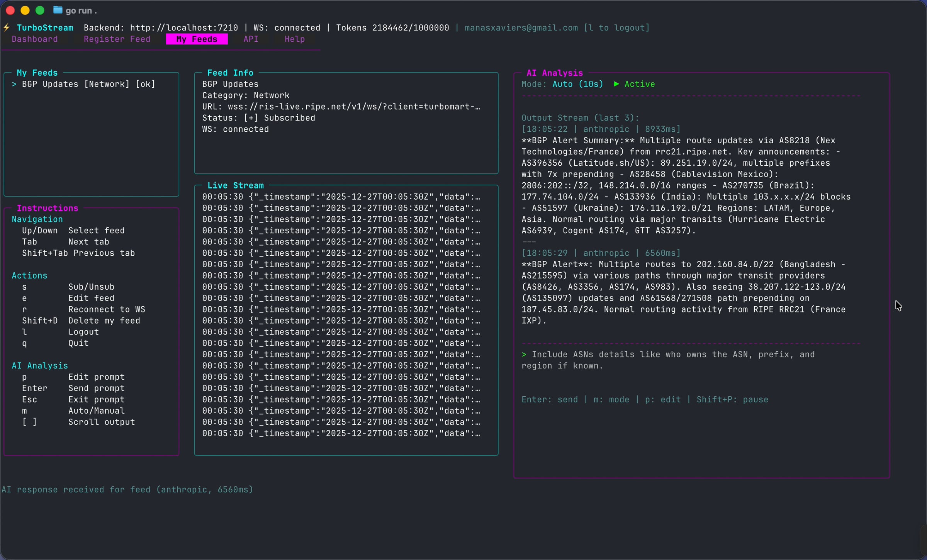This screenshot has height=560, width=927.
Task: Click the TurboStream lightning bolt icon
Action: [x=7, y=28]
